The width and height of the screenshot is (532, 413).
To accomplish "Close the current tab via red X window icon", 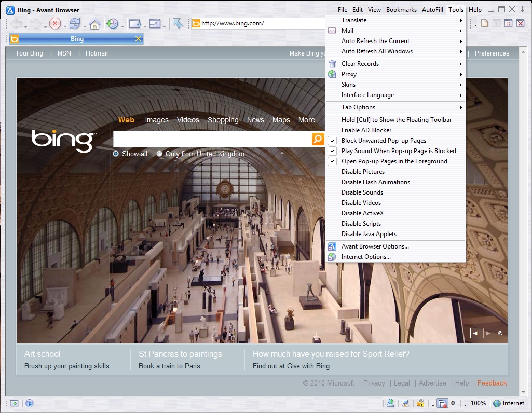I will pos(520,23).
